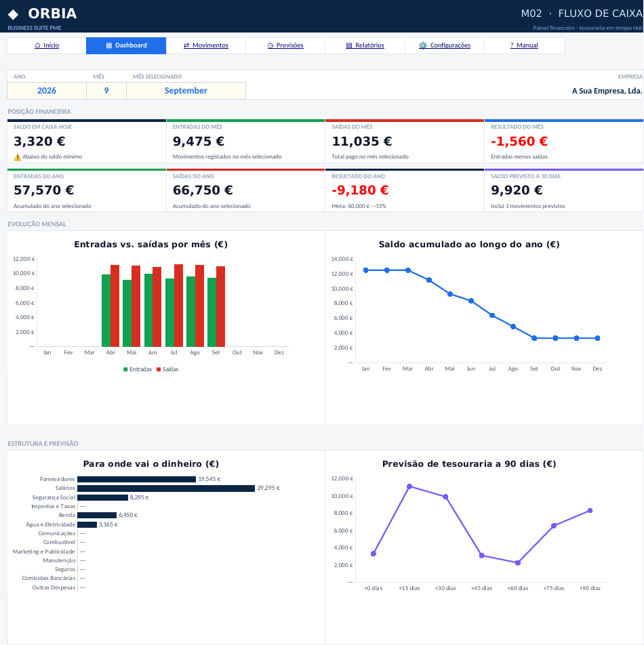
Task: Open the Configurações tab
Action: 445,45
